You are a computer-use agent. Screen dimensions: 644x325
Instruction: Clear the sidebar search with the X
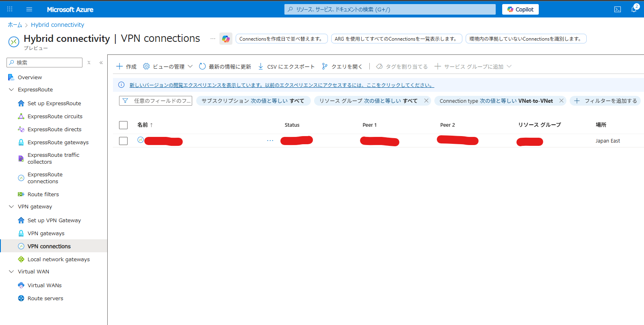coord(89,63)
